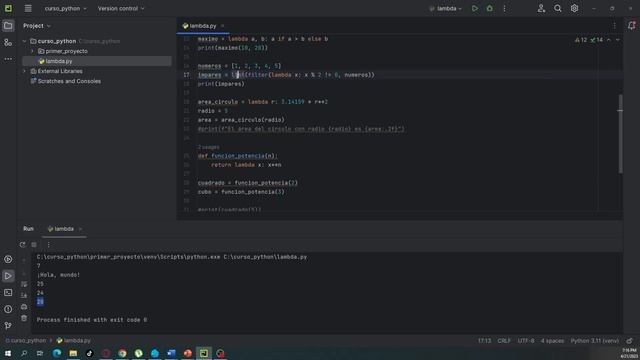Open Python 3.11 (venv) interpreter selector
The width and height of the screenshot is (640, 360).
(595, 341)
